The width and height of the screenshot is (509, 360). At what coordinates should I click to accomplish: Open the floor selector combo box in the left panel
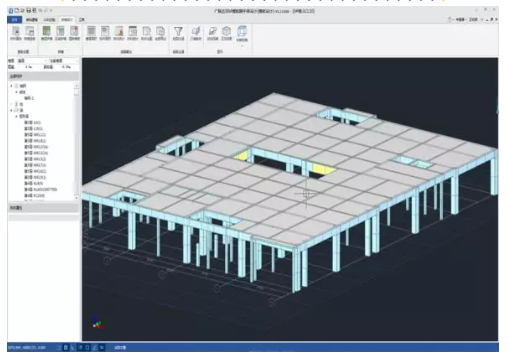click(x=32, y=61)
